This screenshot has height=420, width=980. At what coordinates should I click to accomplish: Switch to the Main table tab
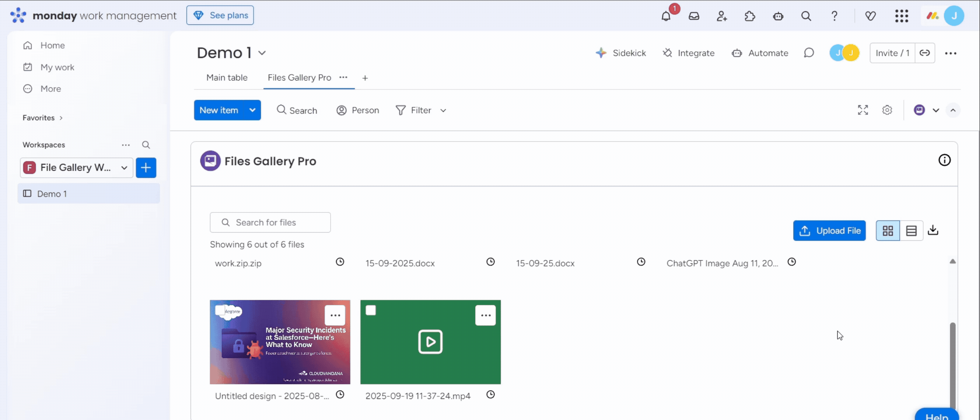point(227,77)
